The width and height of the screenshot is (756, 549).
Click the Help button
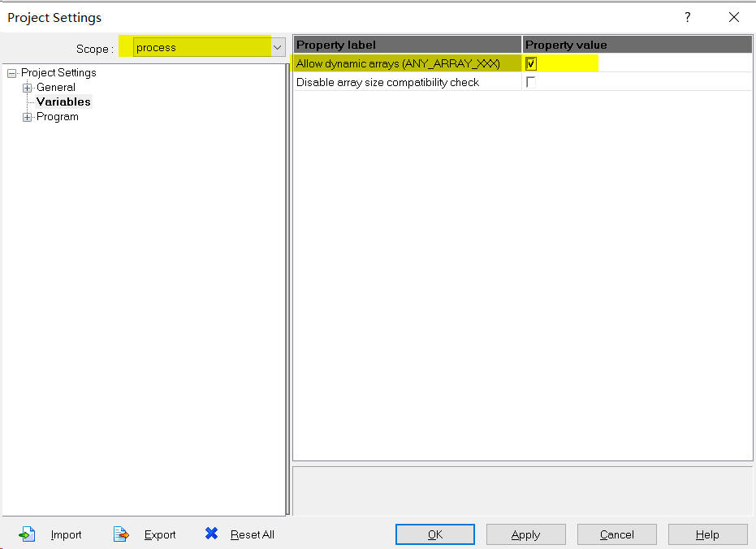click(707, 534)
